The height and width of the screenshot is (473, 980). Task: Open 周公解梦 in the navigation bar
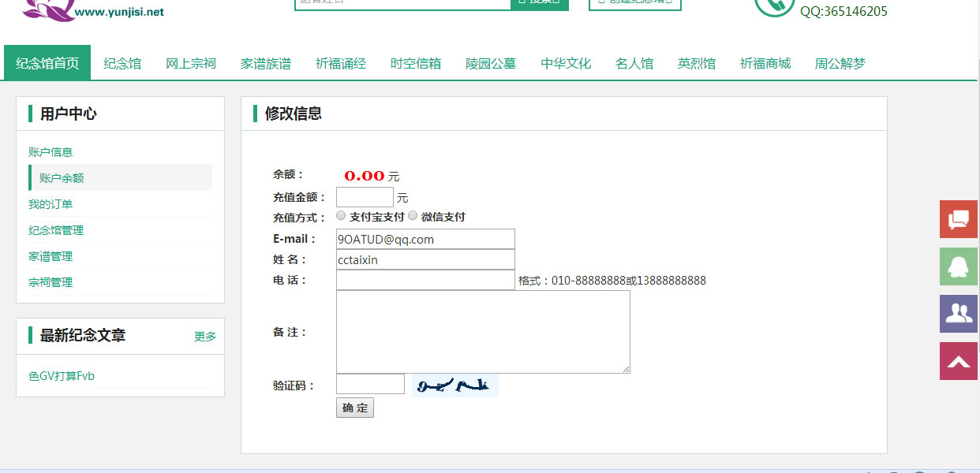pyautogui.click(x=840, y=63)
